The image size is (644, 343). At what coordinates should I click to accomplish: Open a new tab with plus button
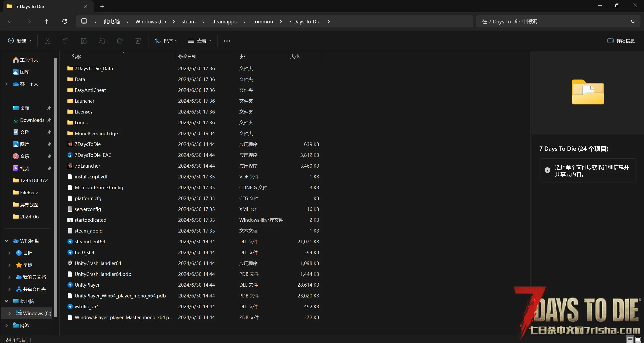pyautogui.click(x=102, y=6)
